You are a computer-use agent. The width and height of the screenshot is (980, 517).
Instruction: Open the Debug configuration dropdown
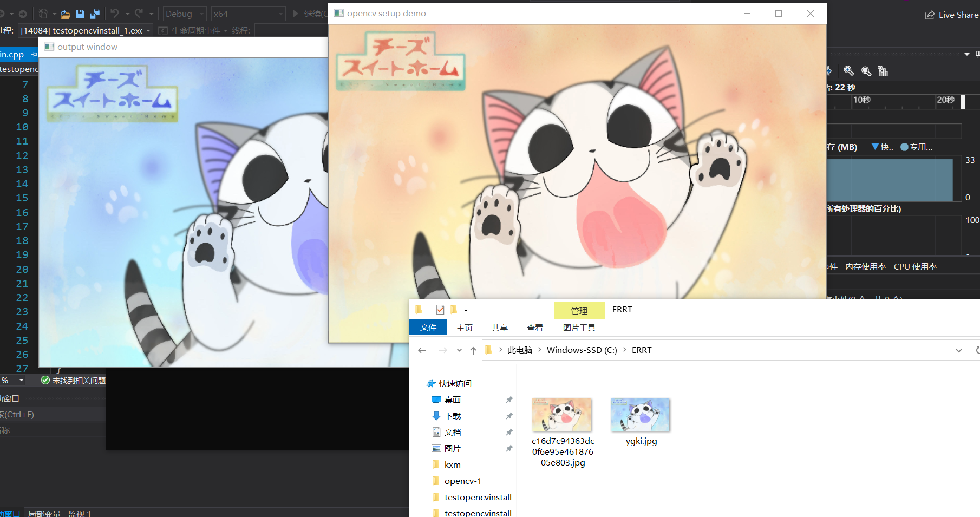185,14
